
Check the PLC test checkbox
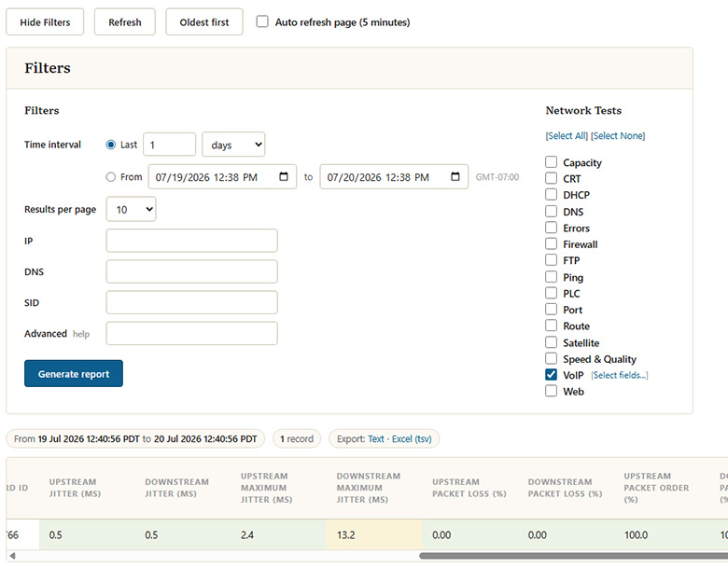click(x=551, y=293)
